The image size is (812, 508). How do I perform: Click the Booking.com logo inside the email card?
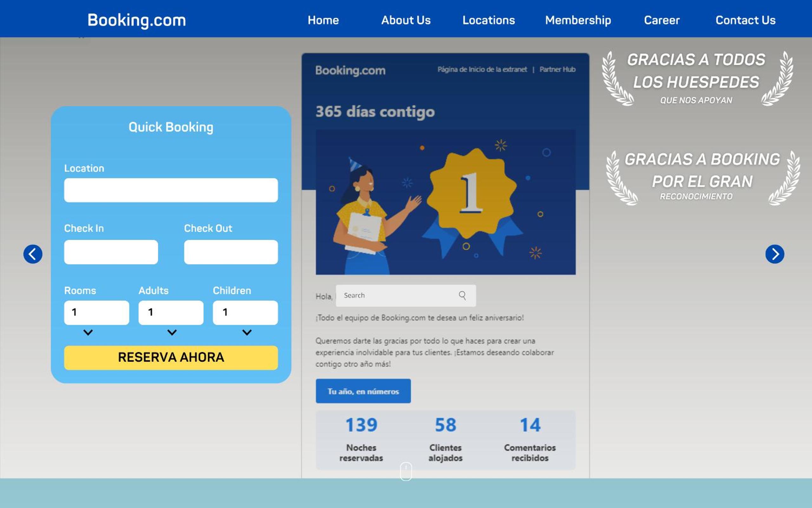tap(350, 70)
